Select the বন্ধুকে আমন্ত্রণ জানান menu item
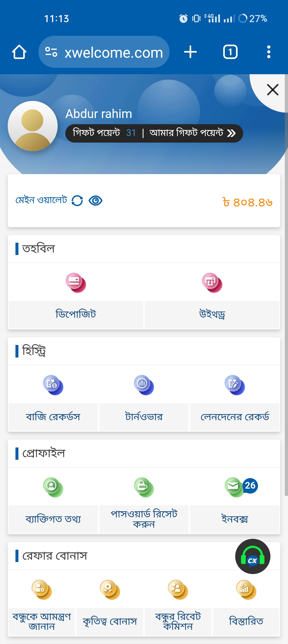Image resolution: width=288 pixels, height=644 pixels. [42, 622]
